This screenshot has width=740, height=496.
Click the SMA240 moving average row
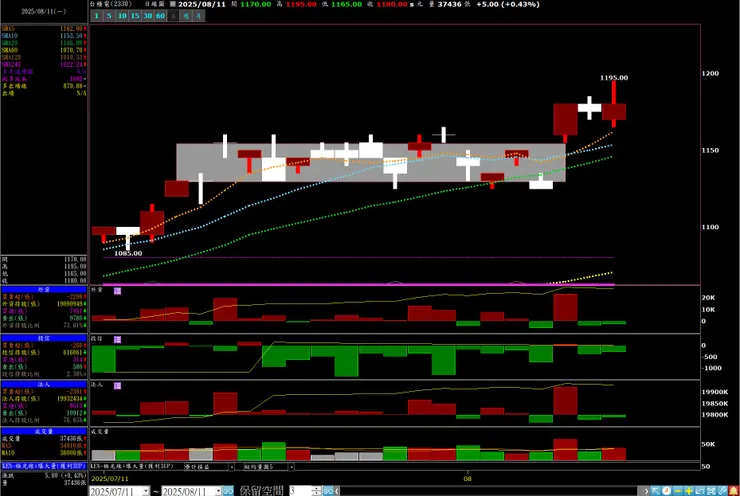[x=44, y=64]
